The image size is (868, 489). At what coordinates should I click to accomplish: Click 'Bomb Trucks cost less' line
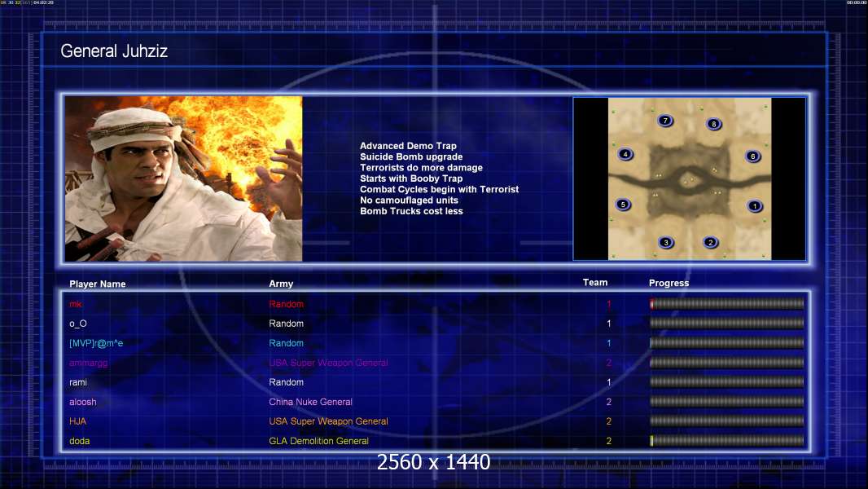(x=411, y=211)
